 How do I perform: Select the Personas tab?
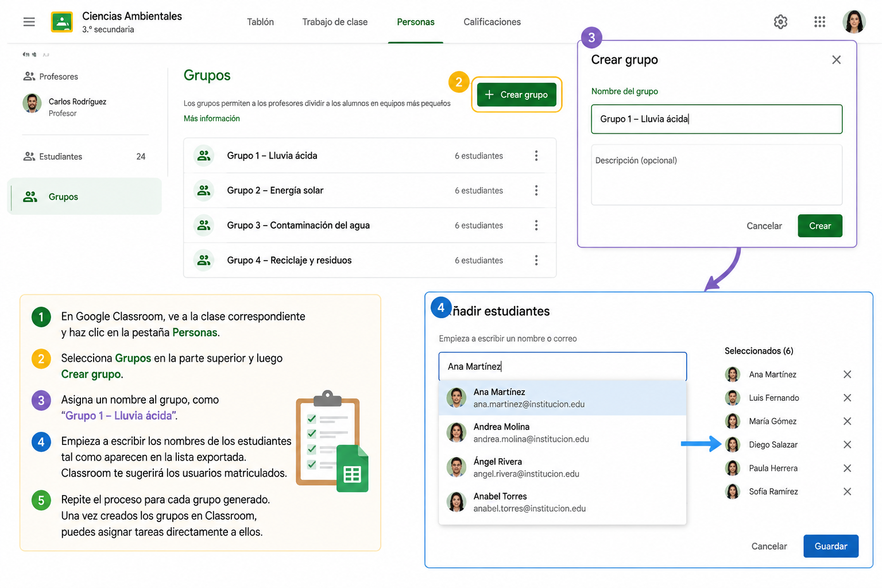click(x=416, y=22)
